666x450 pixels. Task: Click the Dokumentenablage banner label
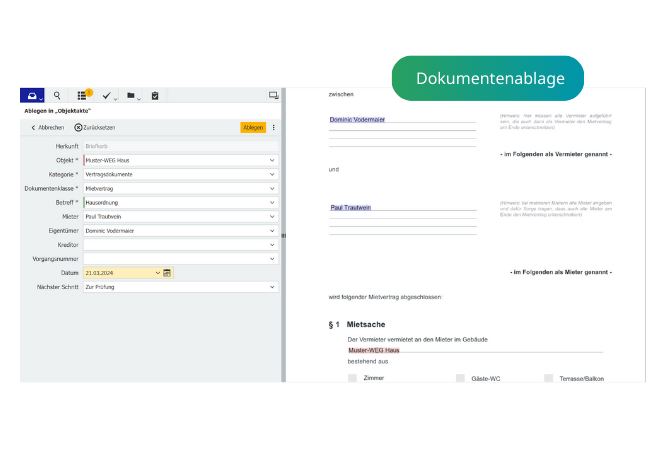(x=488, y=78)
